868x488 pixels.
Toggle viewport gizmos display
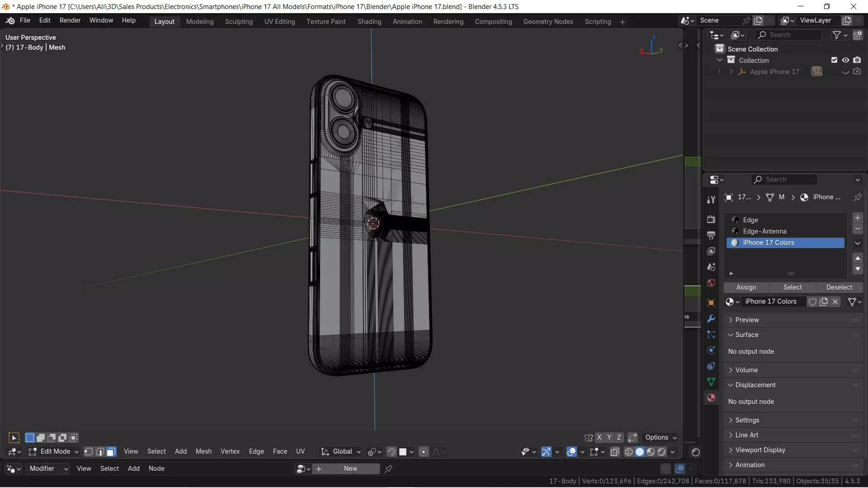tap(546, 452)
